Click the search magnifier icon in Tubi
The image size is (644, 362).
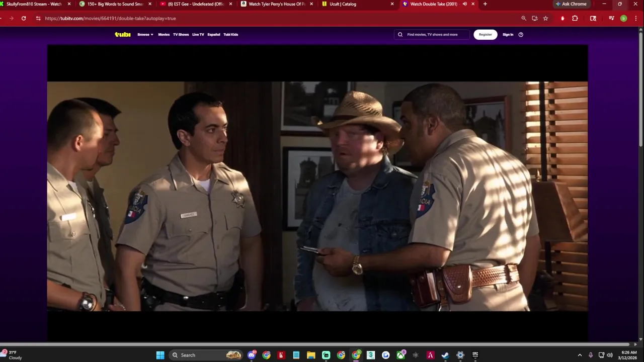click(x=400, y=35)
